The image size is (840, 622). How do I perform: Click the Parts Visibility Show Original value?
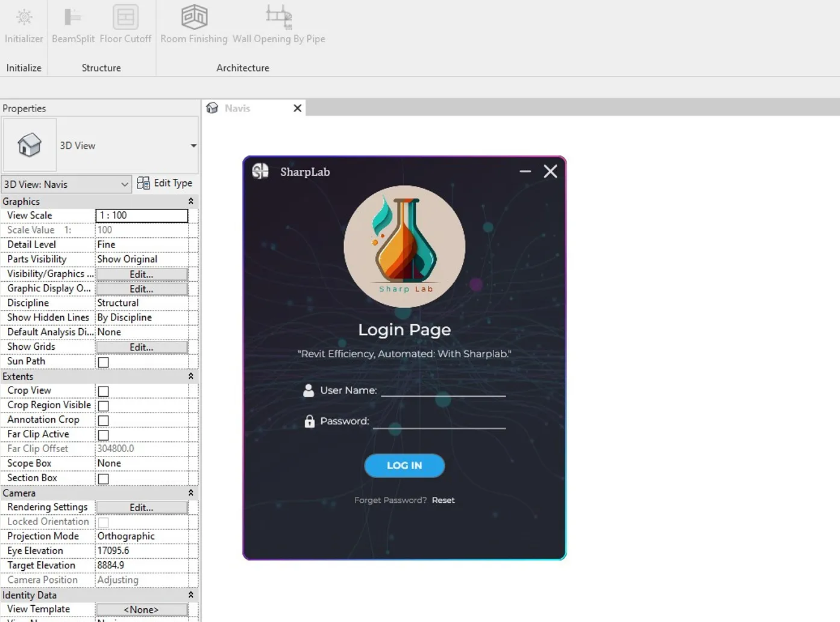tap(142, 259)
